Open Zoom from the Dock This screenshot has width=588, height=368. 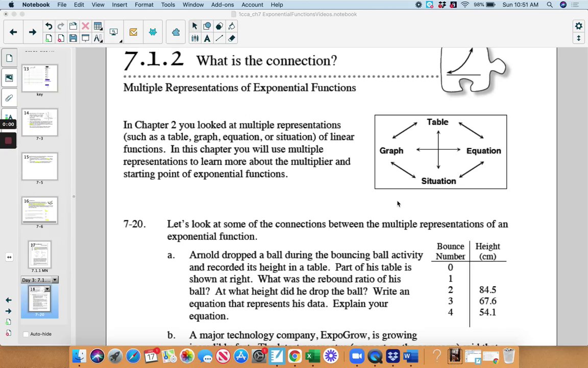click(357, 356)
